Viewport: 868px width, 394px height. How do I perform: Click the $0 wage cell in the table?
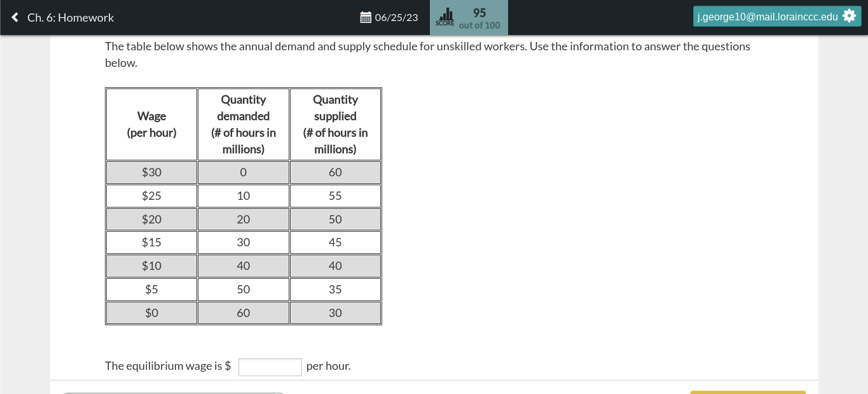(151, 313)
